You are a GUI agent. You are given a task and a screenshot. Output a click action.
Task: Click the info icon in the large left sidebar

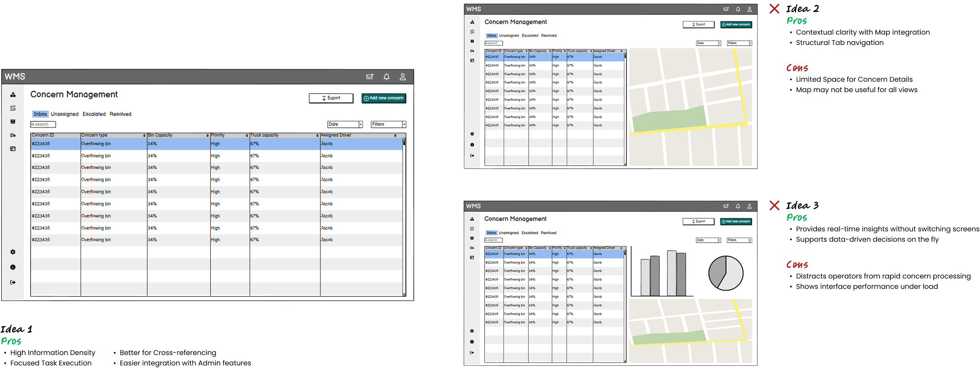tap(13, 267)
